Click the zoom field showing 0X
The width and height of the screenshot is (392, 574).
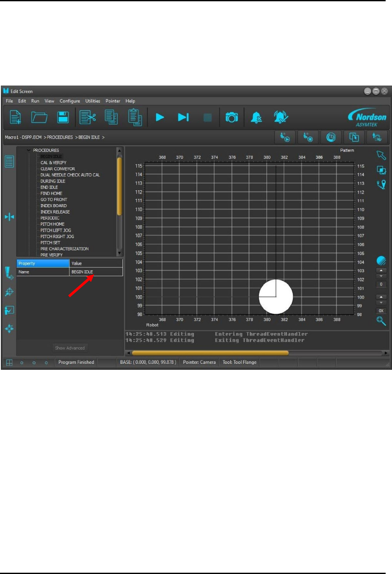point(381,311)
